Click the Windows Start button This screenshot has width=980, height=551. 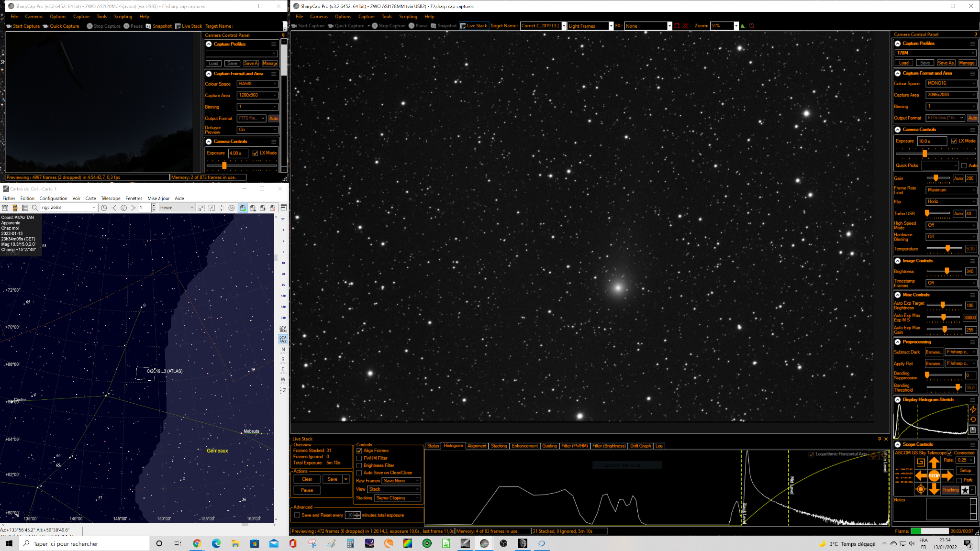pyautogui.click(x=9, y=543)
